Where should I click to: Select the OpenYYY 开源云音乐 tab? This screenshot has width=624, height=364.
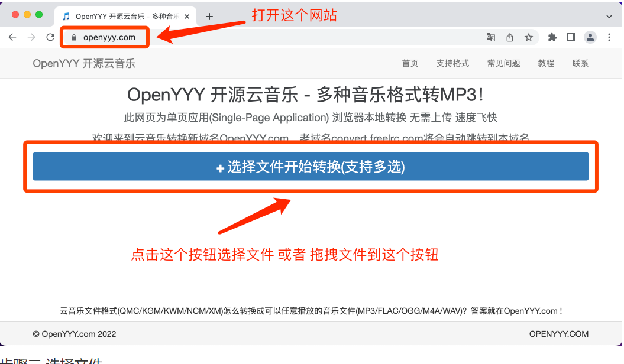(127, 17)
